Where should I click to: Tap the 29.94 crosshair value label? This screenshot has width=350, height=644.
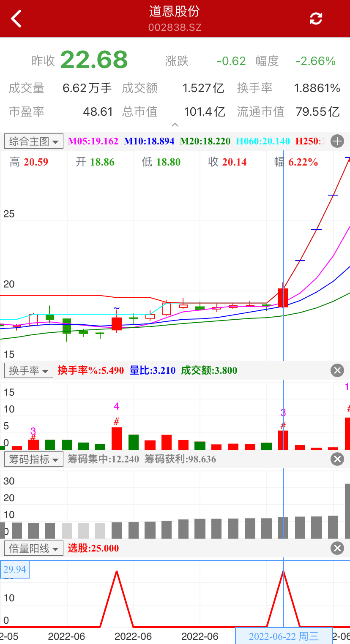pos(15,569)
